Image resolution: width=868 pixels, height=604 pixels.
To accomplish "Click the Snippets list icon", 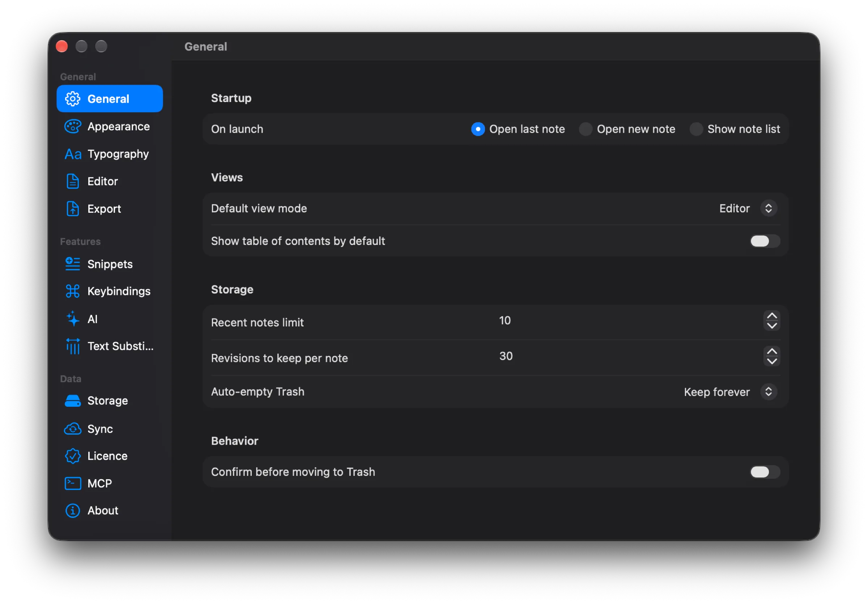I will 73,263.
